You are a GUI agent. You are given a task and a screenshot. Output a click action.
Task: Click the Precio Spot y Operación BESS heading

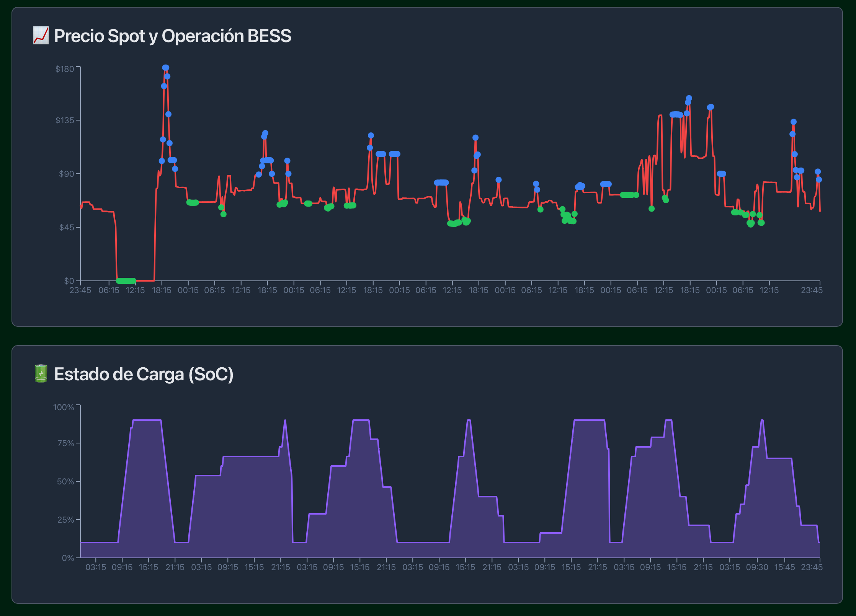(x=172, y=36)
